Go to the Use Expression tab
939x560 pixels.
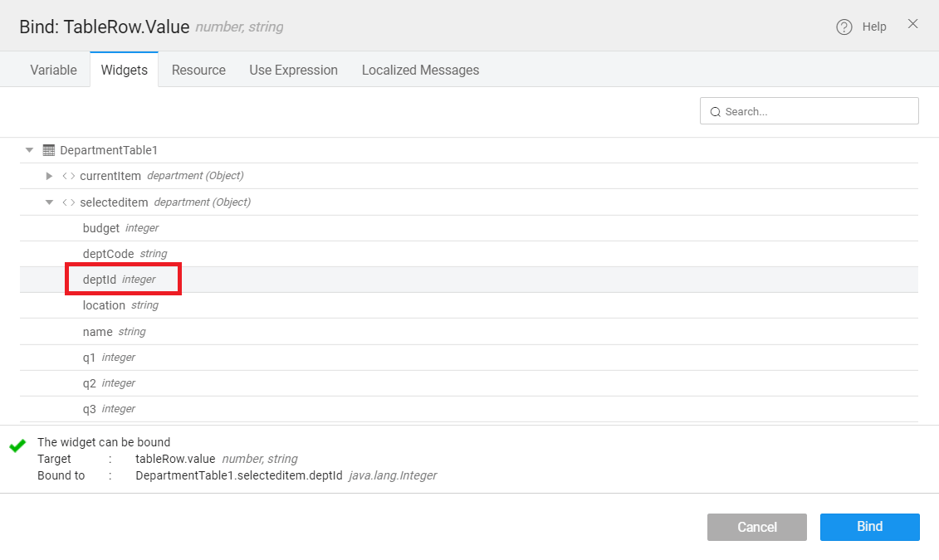point(293,70)
